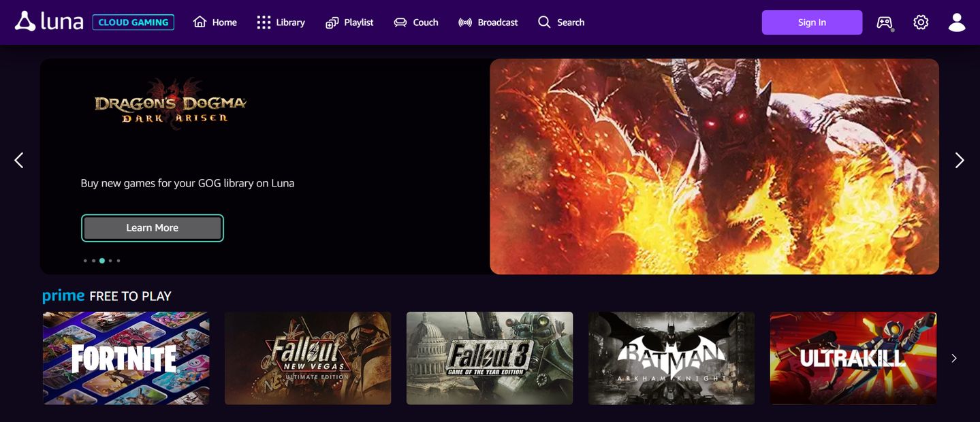Open the Playlist tab
980x422 pixels.
(349, 22)
